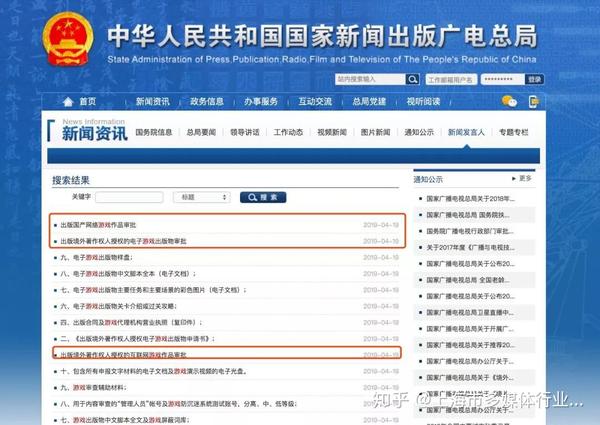Open notice 国务院广播电视行政部门审批...
Screen dimensions: 600x425
click(470, 231)
